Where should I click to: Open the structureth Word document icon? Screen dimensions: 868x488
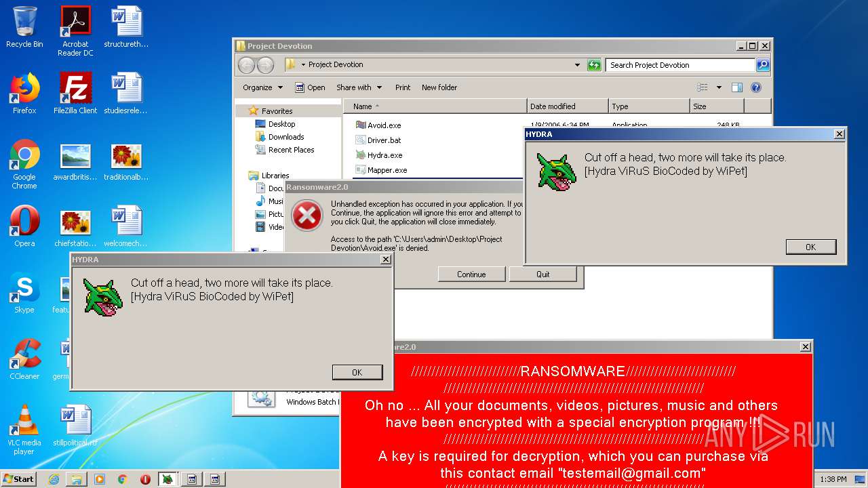(x=126, y=27)
